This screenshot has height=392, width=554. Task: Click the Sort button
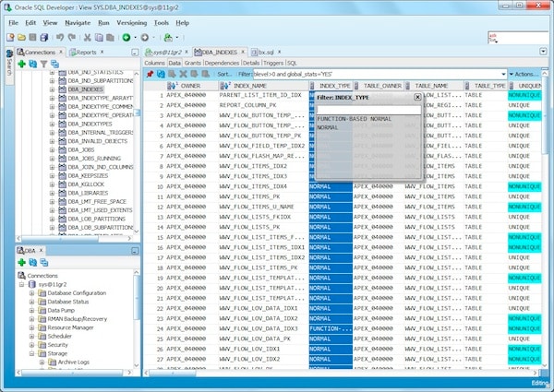click(223, 73)
